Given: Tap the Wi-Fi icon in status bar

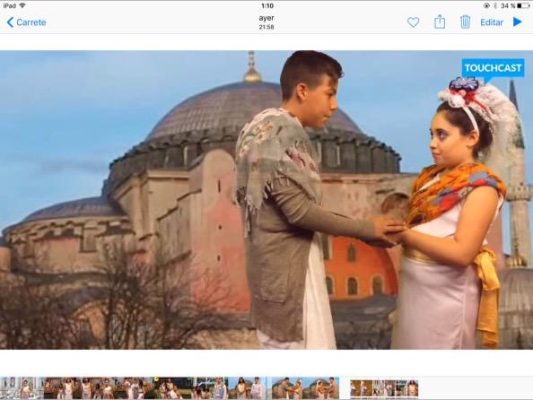Looking at the screenshot, I should [22, 6].
